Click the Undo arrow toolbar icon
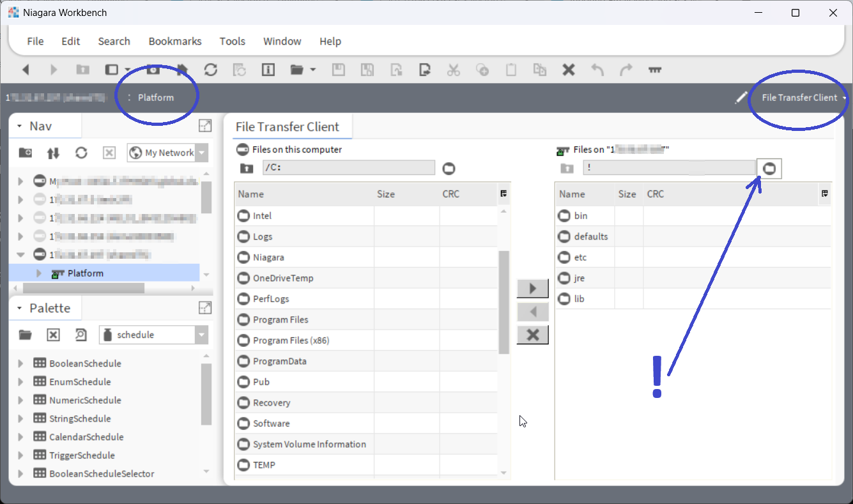The height and width of the screenshot is (504, 853). point(597,70)
